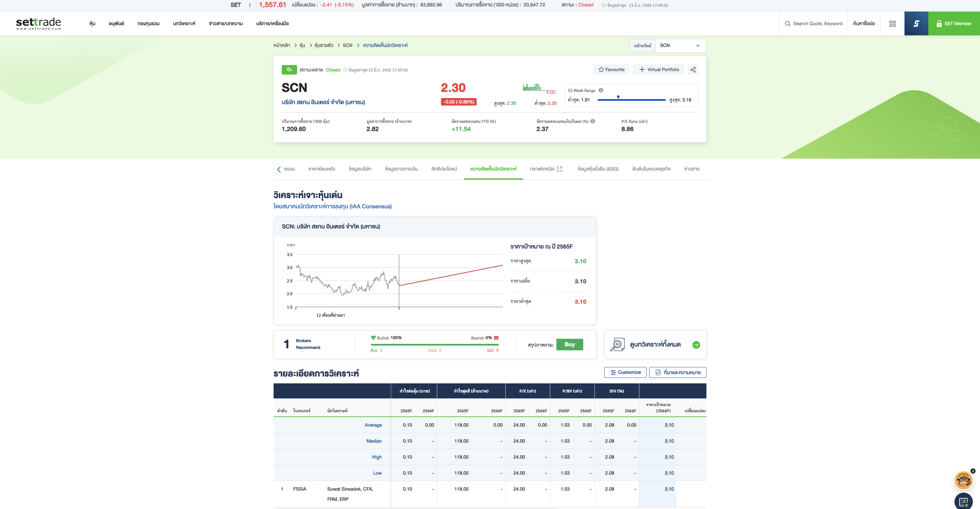Click the Customize button
980x509 pixels.
pyautogui.click(x=625, y=372)
